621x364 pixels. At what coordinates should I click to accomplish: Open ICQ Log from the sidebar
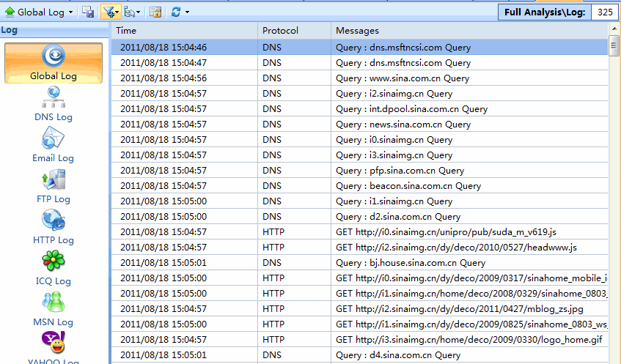54,268
